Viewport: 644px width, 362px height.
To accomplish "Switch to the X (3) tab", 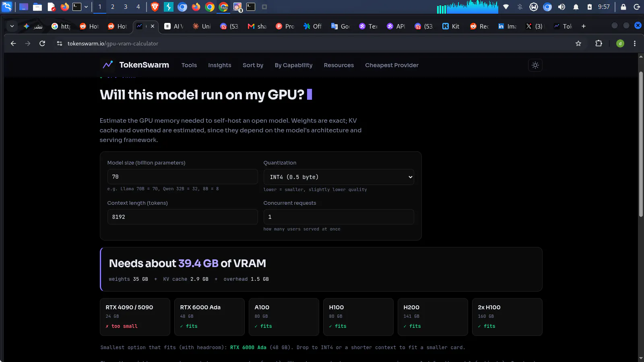I will pyautogui.click(x=535, y=26).
